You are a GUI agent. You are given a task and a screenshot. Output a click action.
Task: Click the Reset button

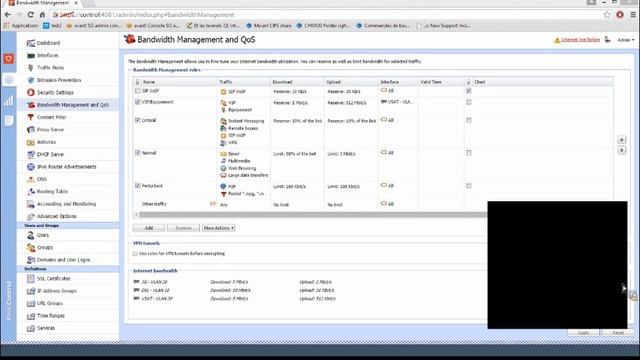(618, 333)
